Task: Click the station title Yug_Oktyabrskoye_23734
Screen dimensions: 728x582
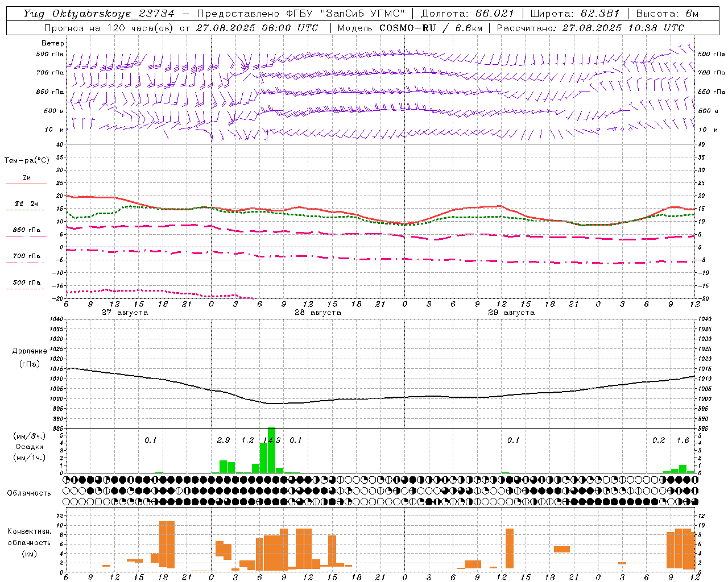Action: pyautogui.click(x=99, y=14)
